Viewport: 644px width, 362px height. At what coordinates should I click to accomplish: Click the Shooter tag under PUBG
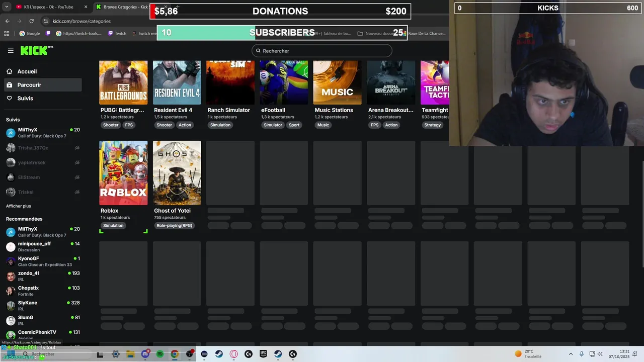click(111, 125)
